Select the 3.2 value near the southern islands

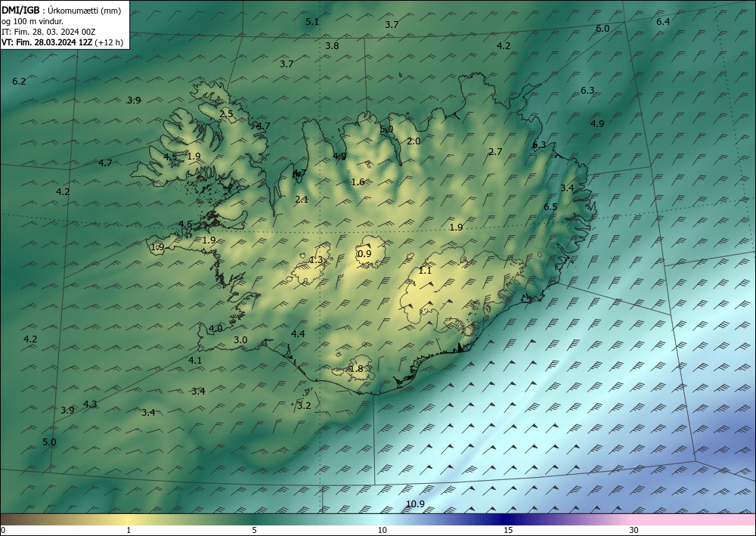point(304,406)
